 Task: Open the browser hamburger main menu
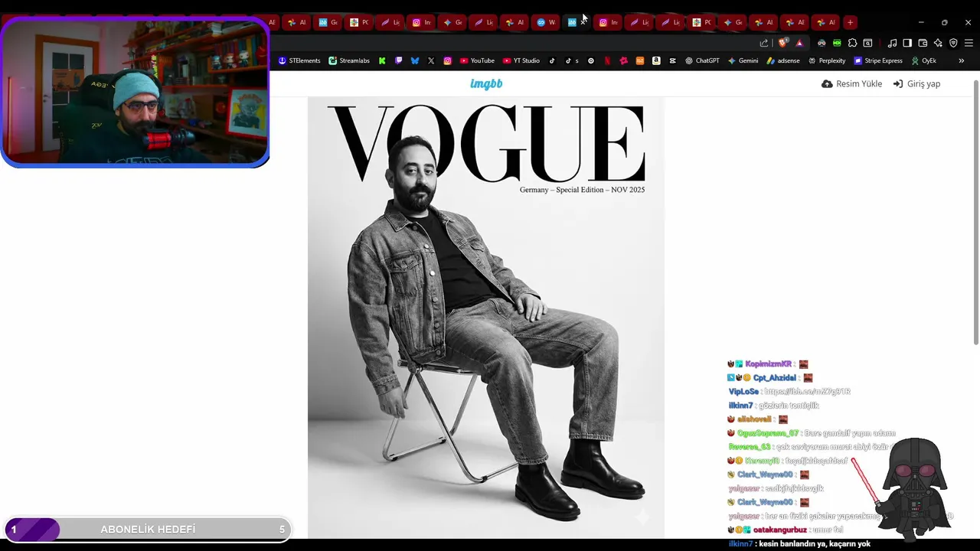click(969, 43)
